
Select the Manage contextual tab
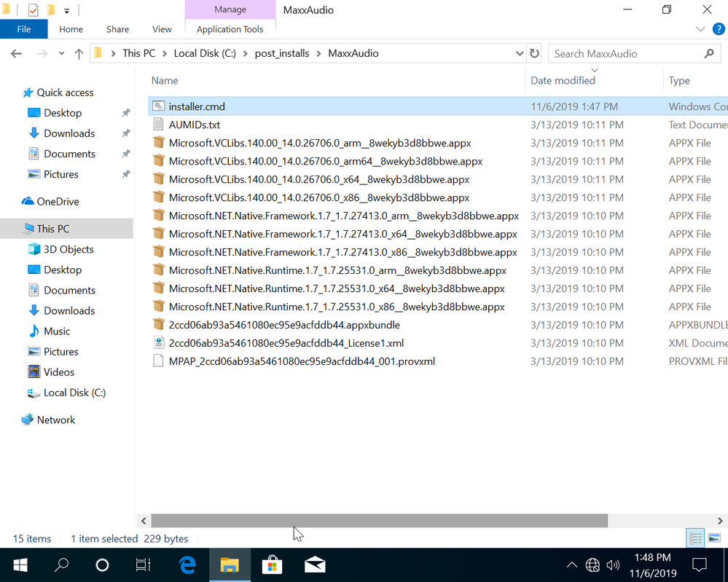230,9
